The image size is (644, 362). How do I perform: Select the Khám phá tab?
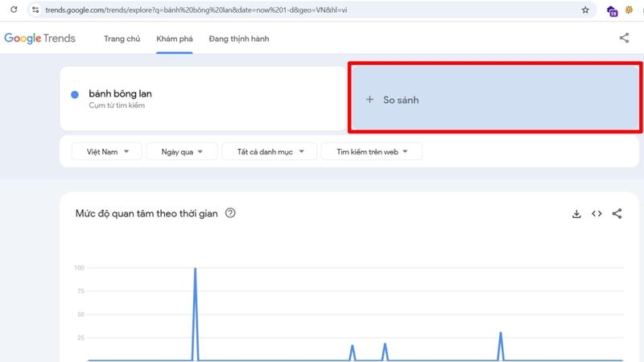(x=175, y=39)
